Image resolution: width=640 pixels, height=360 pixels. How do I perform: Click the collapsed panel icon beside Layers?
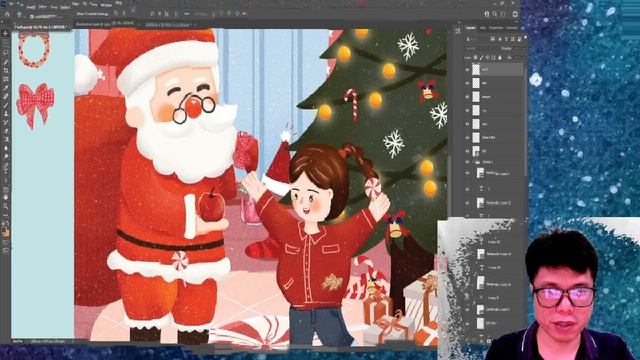click(x=458, y=31)
